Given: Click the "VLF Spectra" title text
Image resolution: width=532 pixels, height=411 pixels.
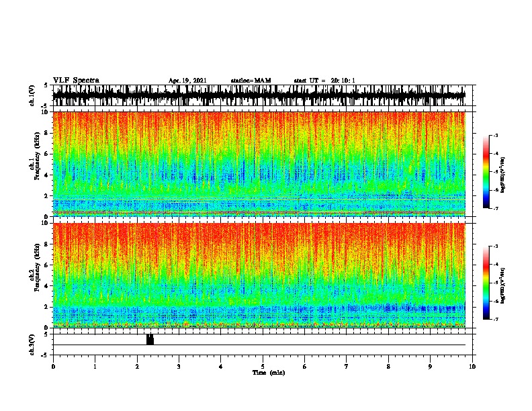Looking at the screenshot, I should 76,81.
